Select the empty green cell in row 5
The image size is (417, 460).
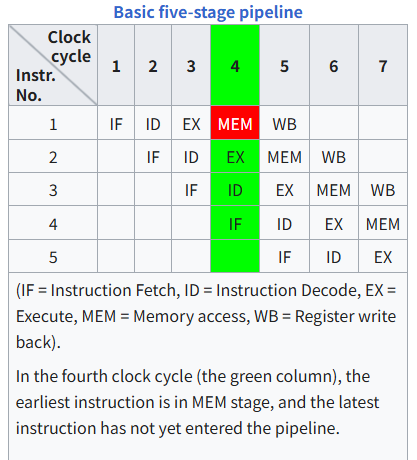click(235, 256)
